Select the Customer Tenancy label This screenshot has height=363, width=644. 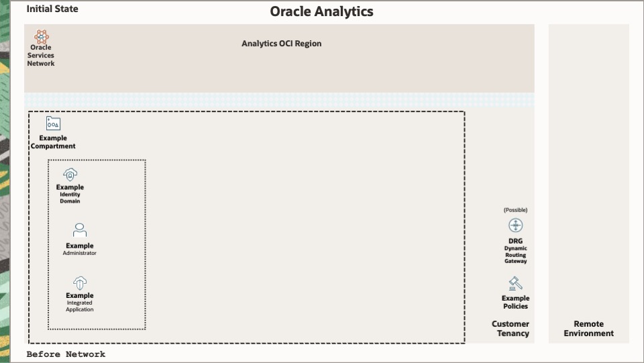tap(511, 329)
